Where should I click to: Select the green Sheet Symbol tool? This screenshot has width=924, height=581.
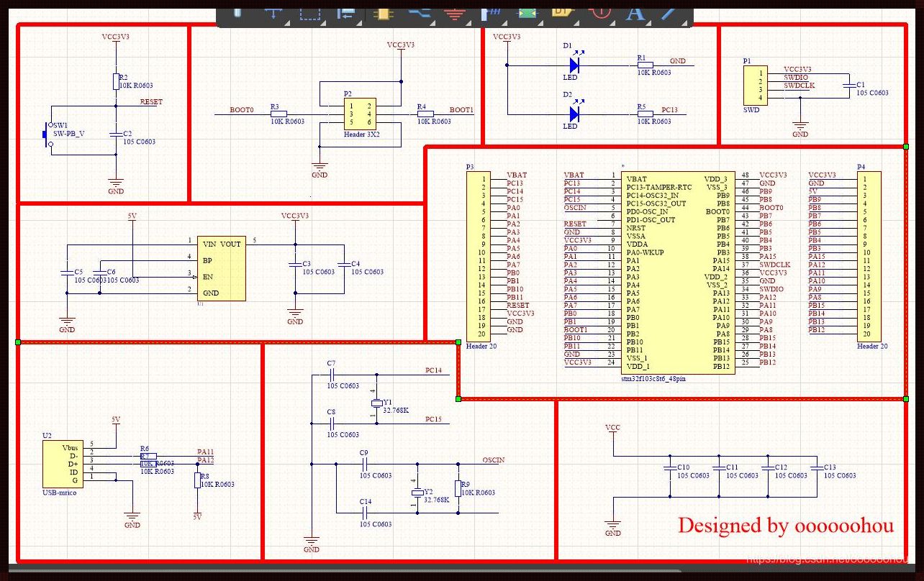tap(527, 14)
